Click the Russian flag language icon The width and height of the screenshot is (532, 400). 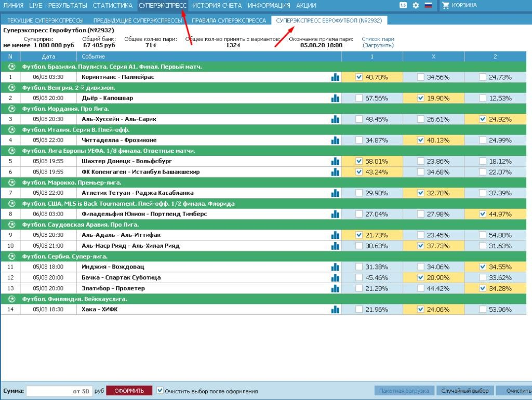tap(429, 5)
